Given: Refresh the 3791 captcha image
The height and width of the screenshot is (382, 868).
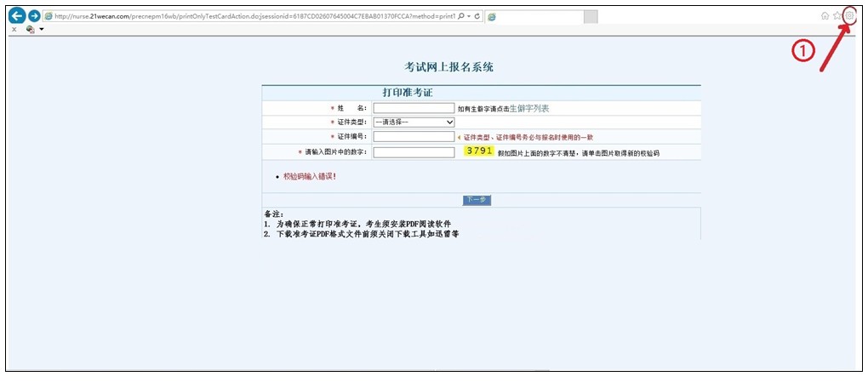Looking at the screenshot, I should [479, 151].
